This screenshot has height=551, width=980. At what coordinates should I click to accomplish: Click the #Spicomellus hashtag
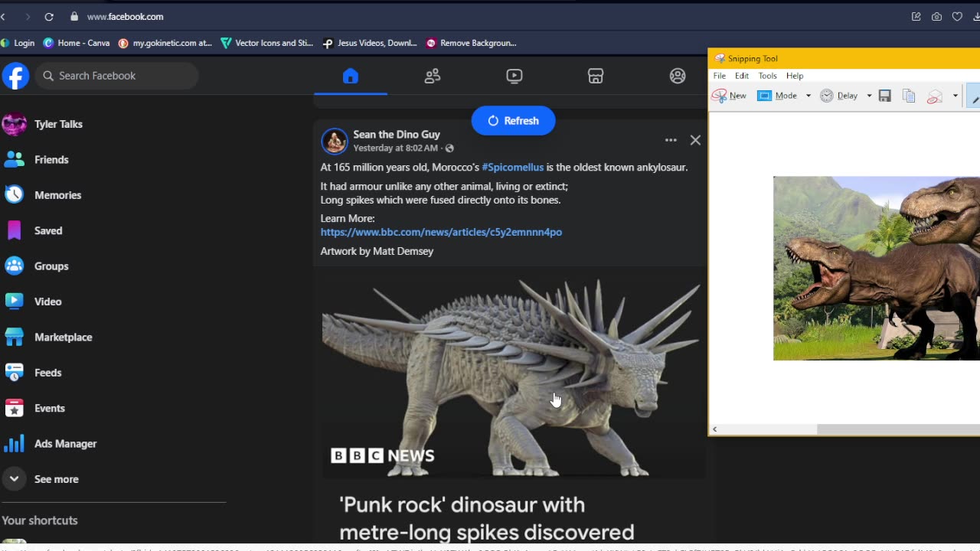click(x=513, y=167)
